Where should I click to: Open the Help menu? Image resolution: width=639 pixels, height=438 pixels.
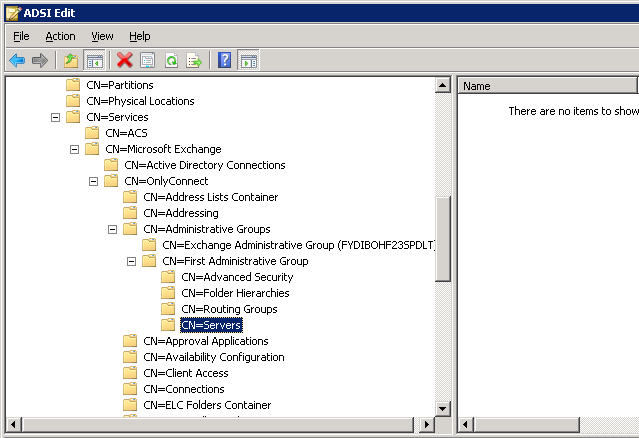click(x=140, y=36)
